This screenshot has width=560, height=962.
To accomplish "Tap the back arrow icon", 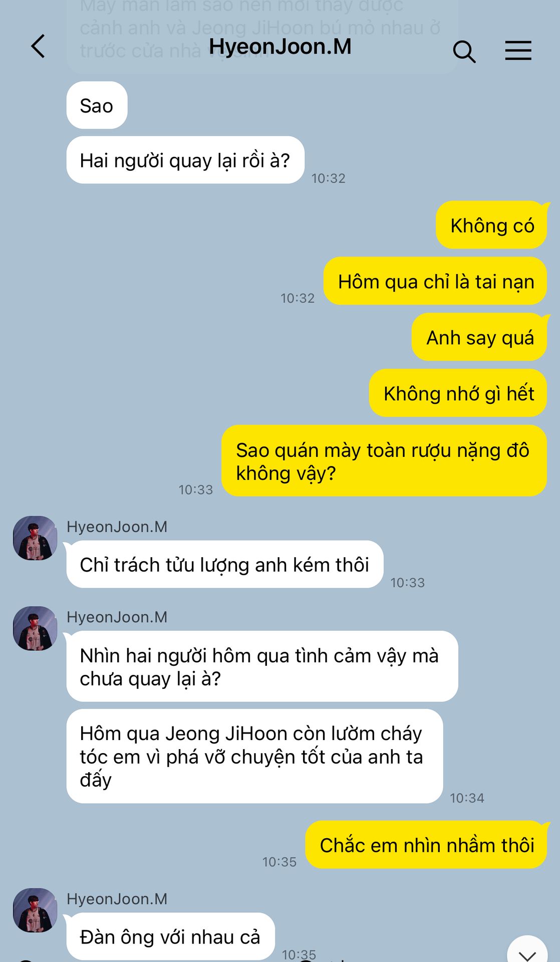I will click(38, 46).
